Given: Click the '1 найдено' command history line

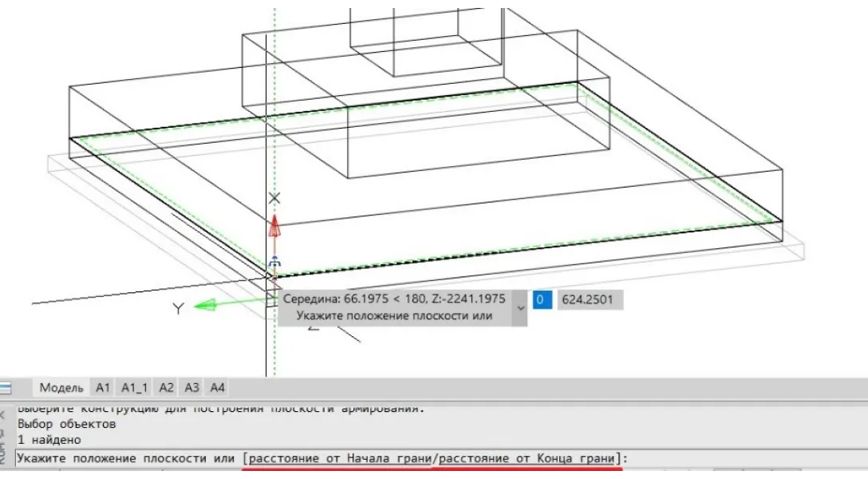Looking at the screenshot, I should (x=49, y=440).
